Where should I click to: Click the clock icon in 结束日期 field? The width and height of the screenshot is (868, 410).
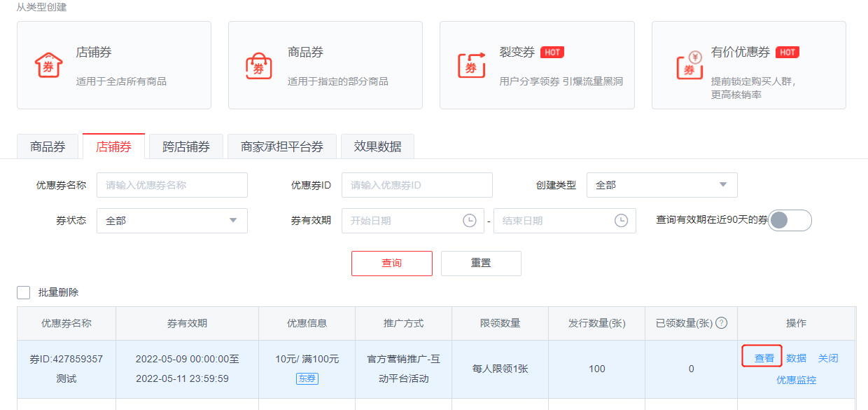tap(622, 220)
